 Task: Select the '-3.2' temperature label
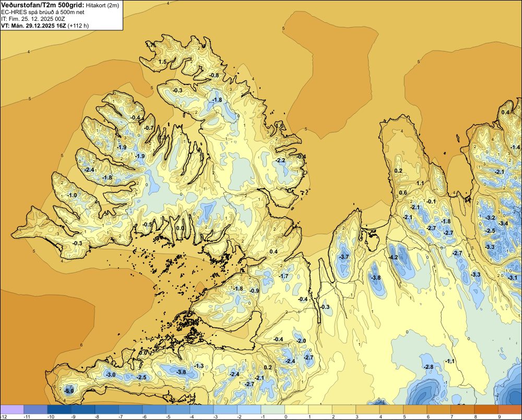(x=490, y=218)
